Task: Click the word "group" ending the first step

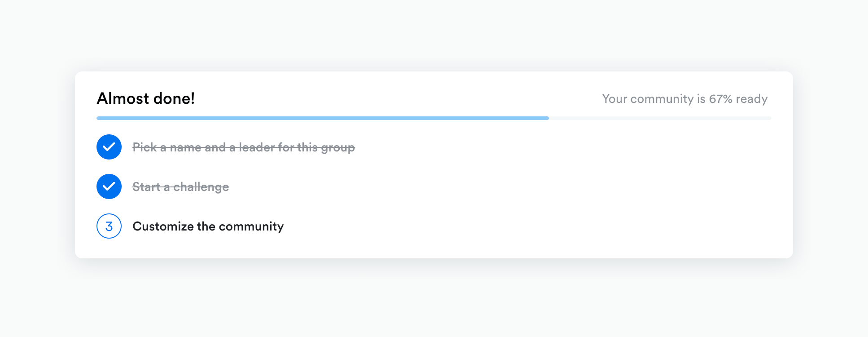Action: coord(338,148)
